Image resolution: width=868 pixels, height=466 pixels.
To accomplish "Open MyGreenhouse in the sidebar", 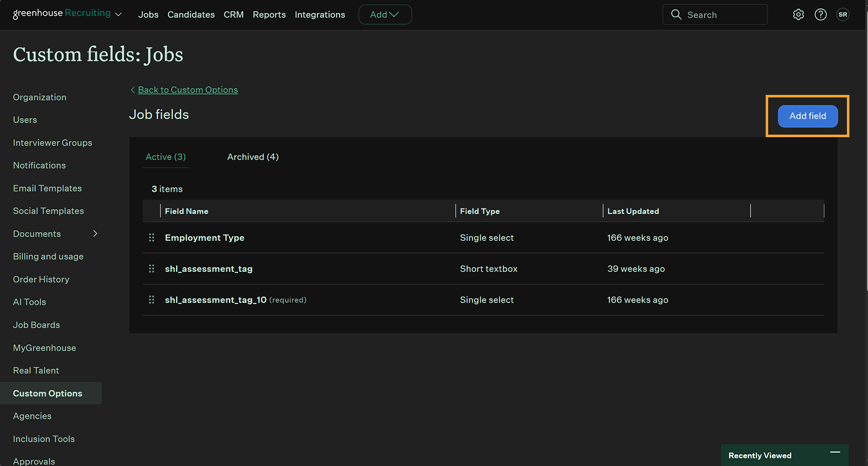I will [x=45, y=347].
